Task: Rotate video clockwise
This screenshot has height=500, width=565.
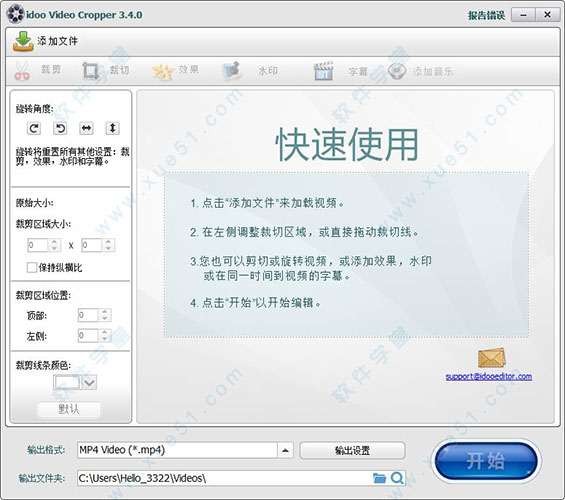Action: point(34,128)
